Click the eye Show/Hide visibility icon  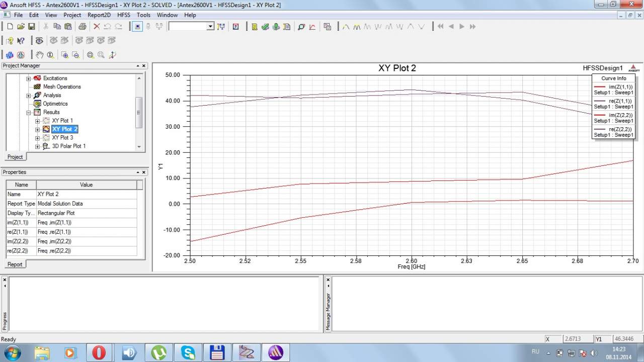[39, 41]
